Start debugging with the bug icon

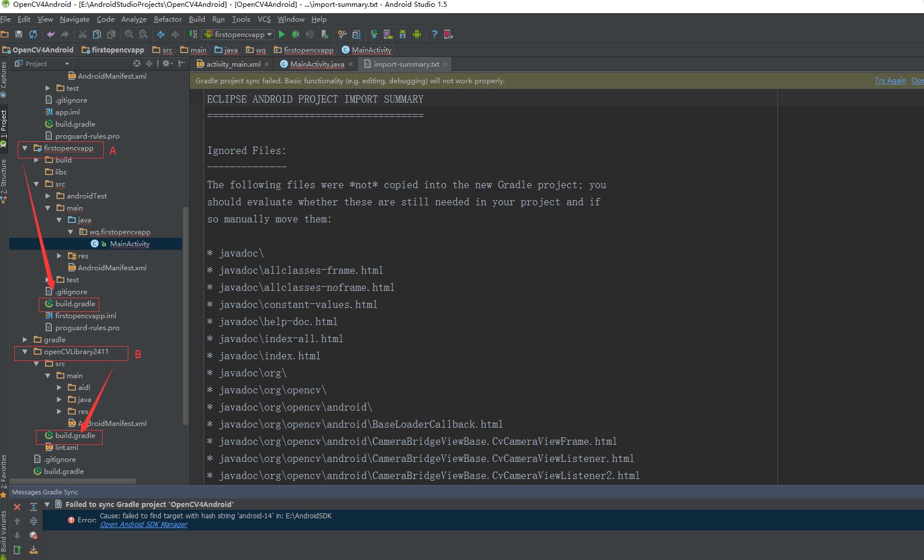click(x=295, y=34)
